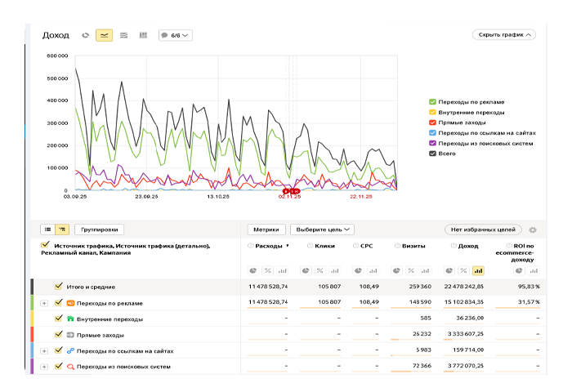
Task: Toggle the Прямые заходы row checkbox
Action: [59, 335]
